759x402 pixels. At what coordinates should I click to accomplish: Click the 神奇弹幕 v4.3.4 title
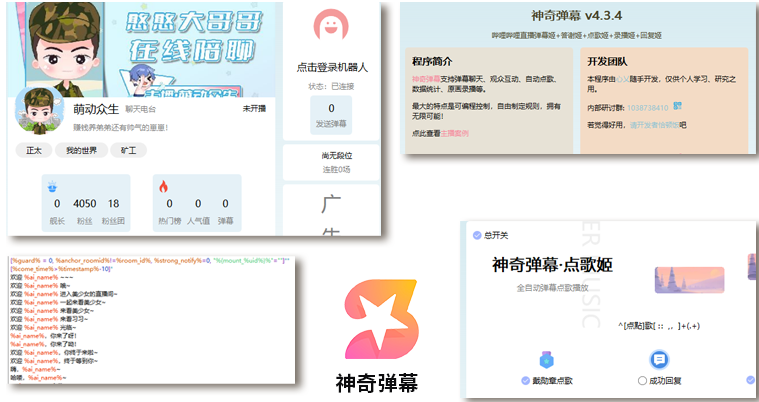[x=577, y=15]
